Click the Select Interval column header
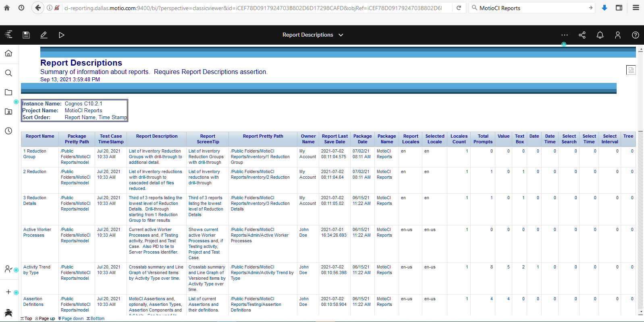644x322 pixels. tap(610, 139)
